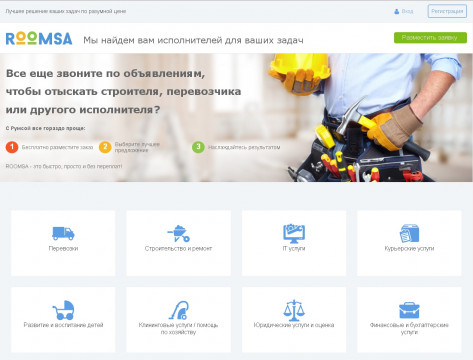This screenshot has height=360, width=473.
Task: Click the text Наслаждайтесь результатом
Action: click(244, 147)
